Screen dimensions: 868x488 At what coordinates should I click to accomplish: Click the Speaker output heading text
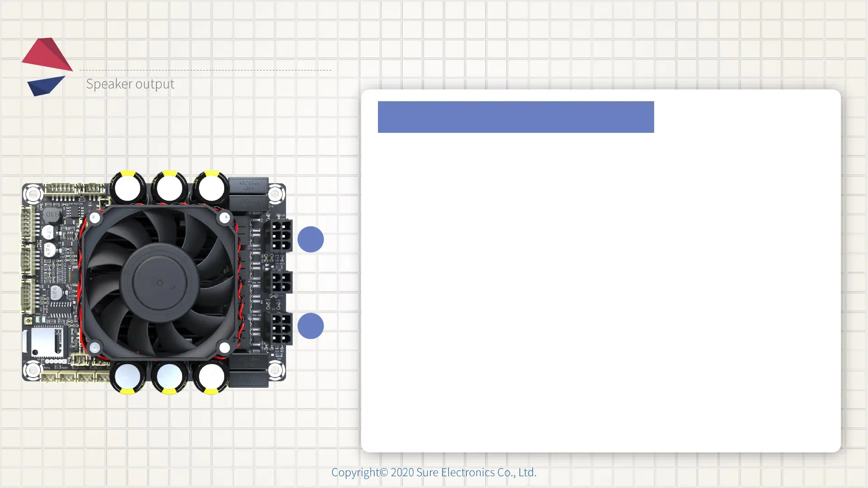point(130,84)
